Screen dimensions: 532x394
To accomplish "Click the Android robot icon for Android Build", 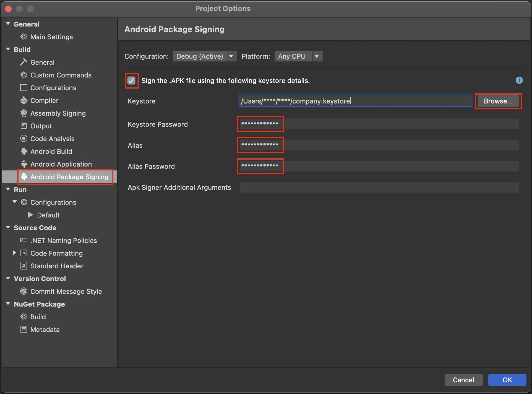I will 24,151.
